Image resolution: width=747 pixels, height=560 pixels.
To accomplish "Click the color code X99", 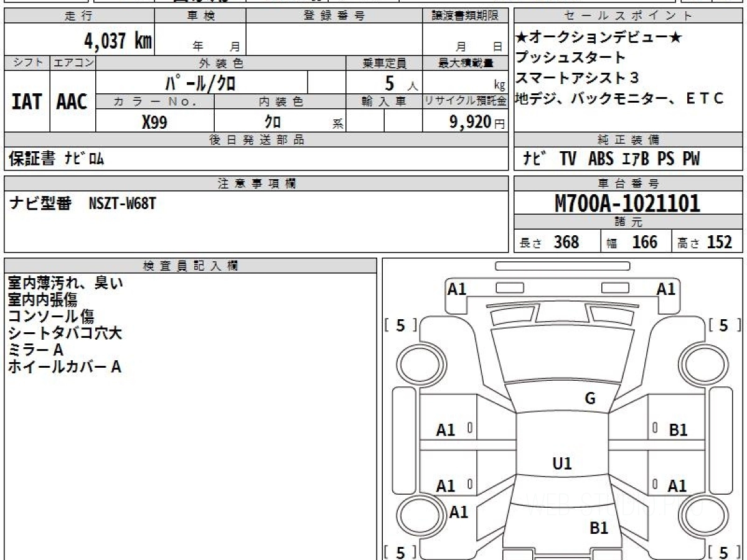I will click(154, 122).
